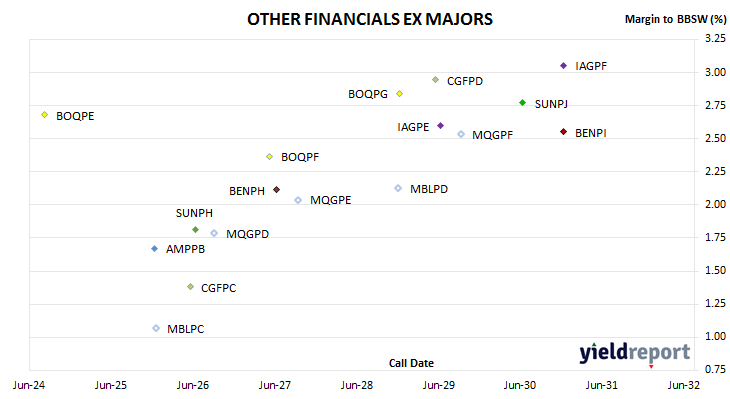Image resolution: width=730 pixels, height=399 pixels.
Task: Click the IAGPE purple diamond marker
Action: pyautogui.click(x=440, y=126)
